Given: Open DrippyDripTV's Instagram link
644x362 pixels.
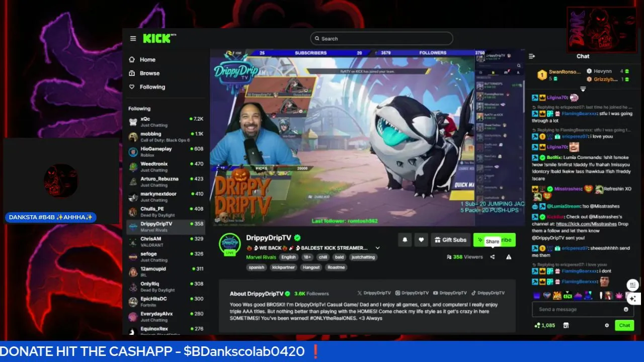Looking at the screenshot, I should [x=412, y=293].
